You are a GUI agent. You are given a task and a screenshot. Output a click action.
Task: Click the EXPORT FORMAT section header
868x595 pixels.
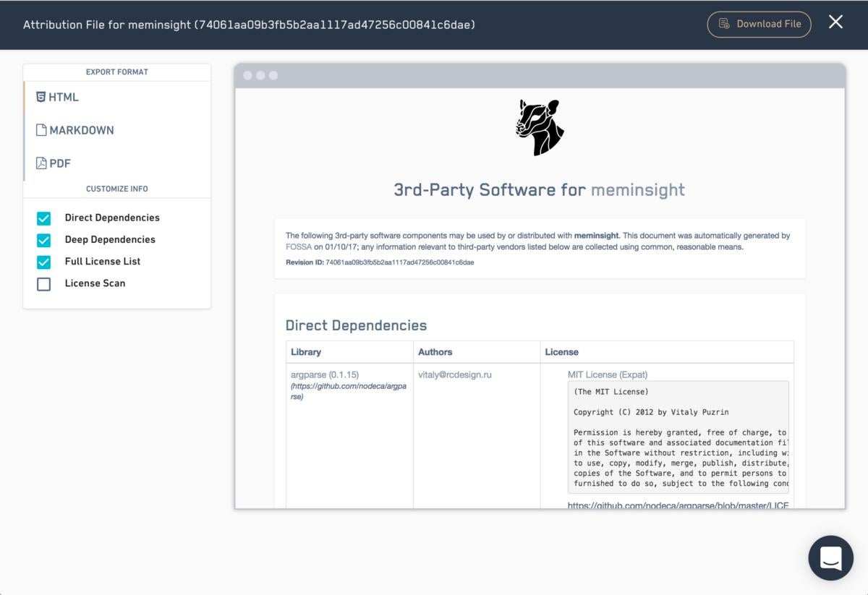pyautogui.click(x=117, y=72)
